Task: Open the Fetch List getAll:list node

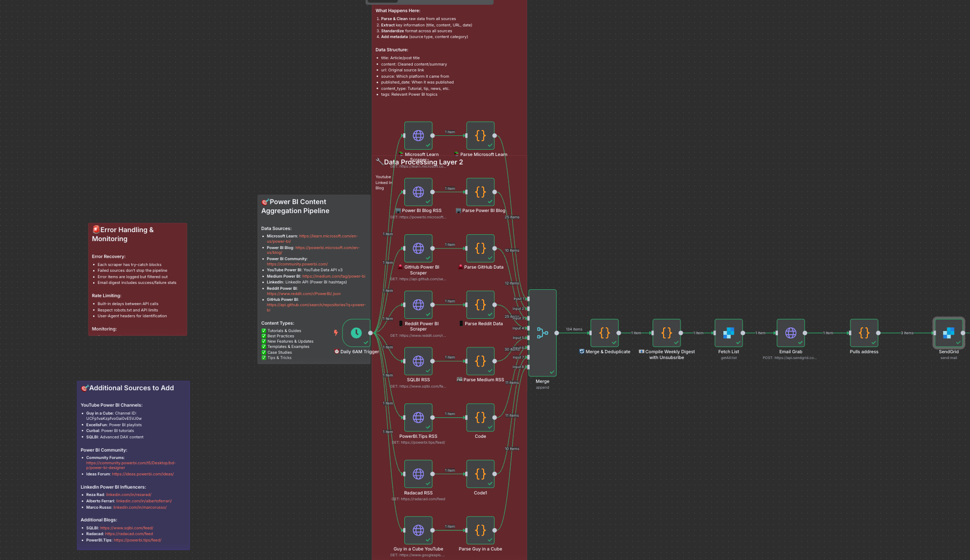Action: point(729,333)
